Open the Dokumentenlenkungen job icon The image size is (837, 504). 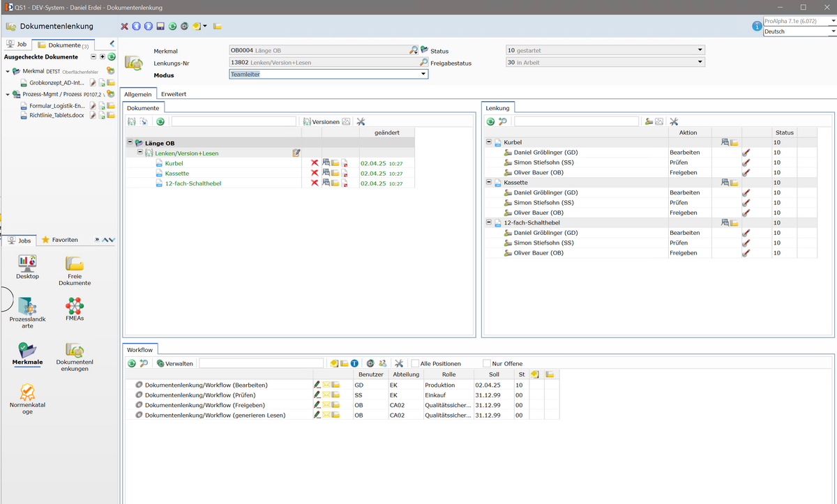pyautogui.click(x=75, y=357)
